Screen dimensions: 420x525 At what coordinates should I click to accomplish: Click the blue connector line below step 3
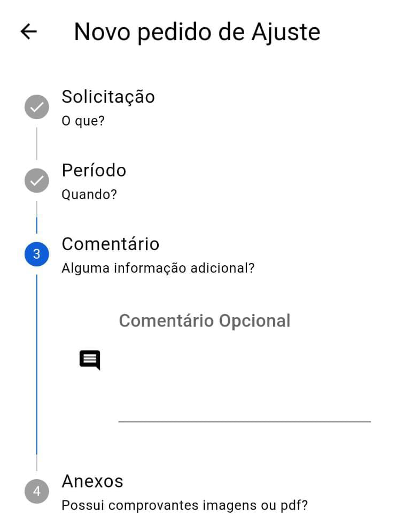[x=37, y=364]
